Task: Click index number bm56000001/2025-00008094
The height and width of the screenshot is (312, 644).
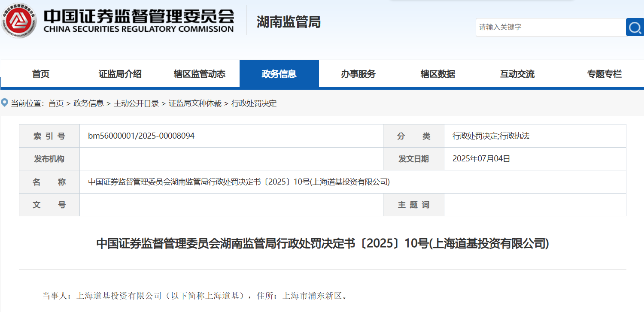Action: pyautogui.click(x=141, y=136)
